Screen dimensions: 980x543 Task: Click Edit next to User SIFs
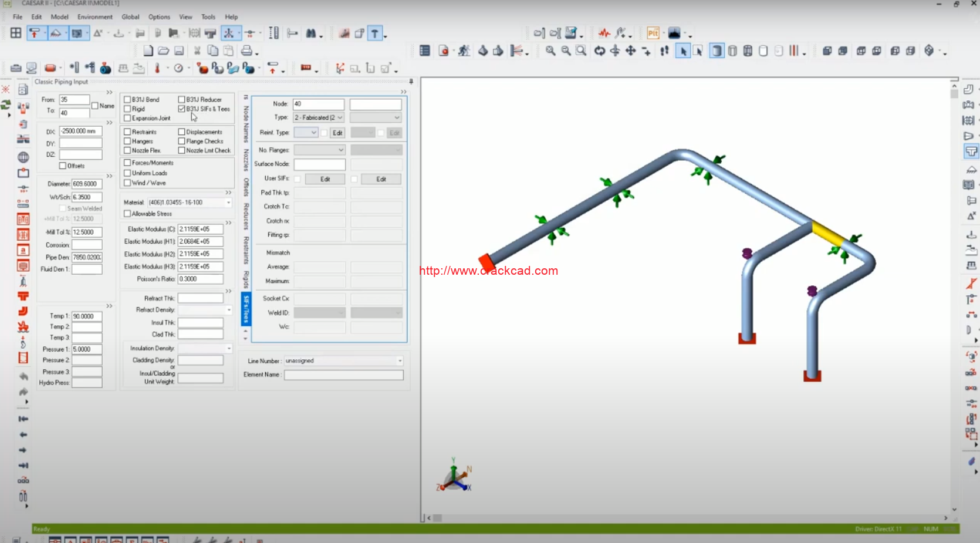click(325, 178)
